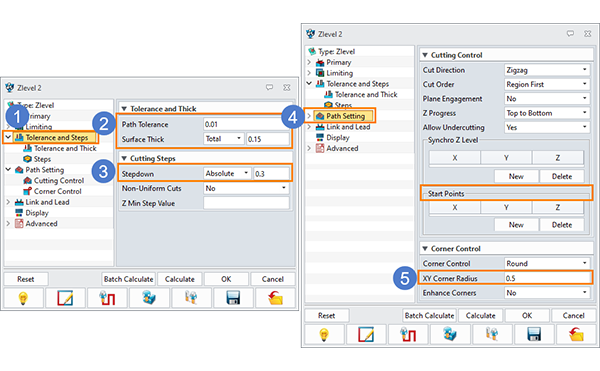Click the Calculate button in right dialog
600x371 pixels.
click(x=481, y=316)
